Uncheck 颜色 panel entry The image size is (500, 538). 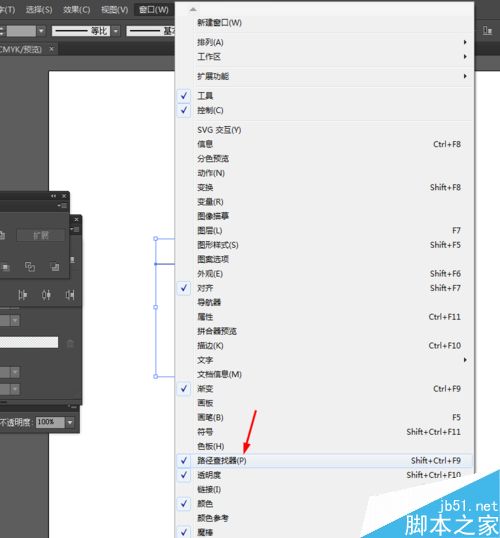point(324,504)
